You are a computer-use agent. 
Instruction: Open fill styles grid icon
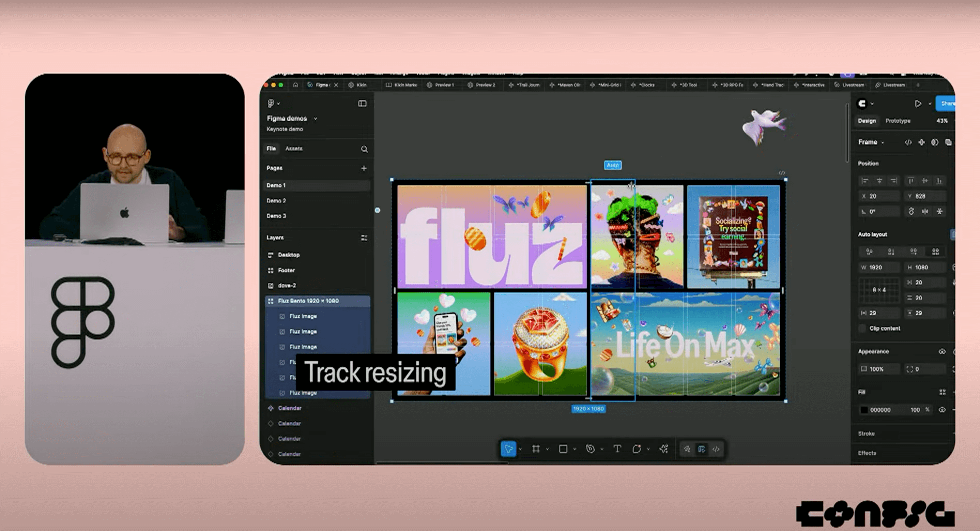point(942,392)
